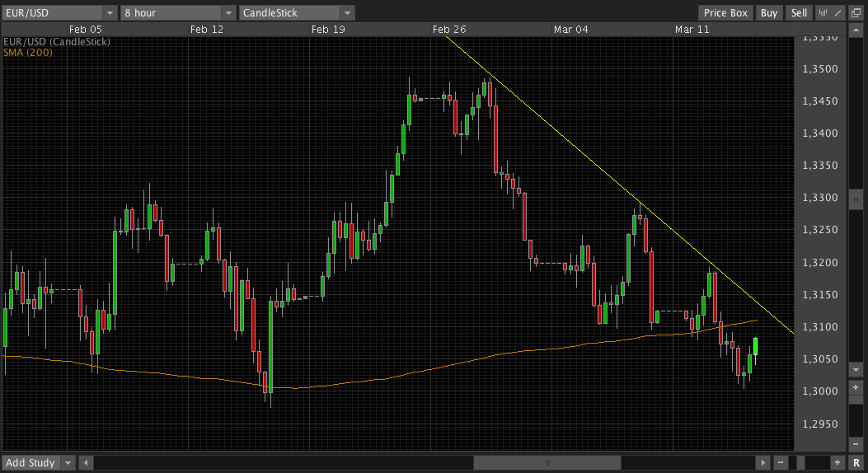Click the Feb 05 date label
Viewport: 868px width, 473px height.
pos(85,30)
